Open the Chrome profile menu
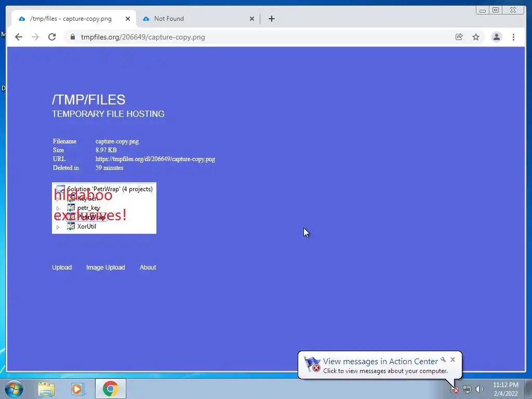This screenshot has width=532, height=399. 496,37
